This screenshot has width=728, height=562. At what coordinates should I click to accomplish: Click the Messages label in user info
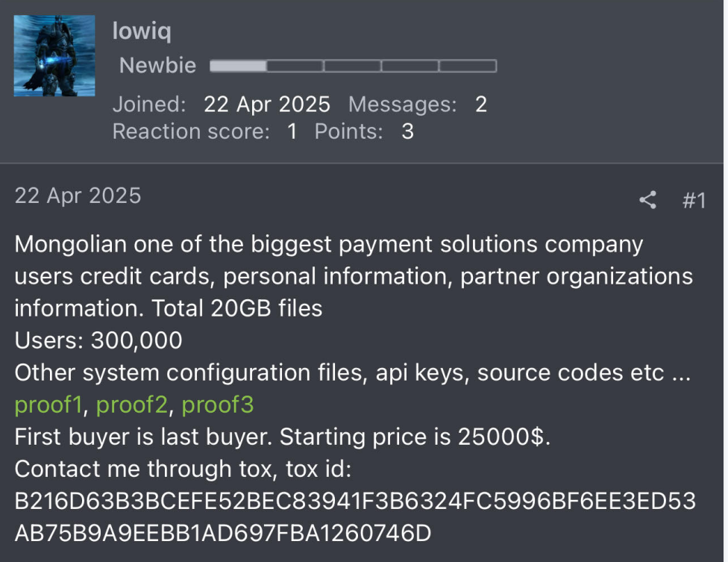pyautogui.click(x=403, y=104)
